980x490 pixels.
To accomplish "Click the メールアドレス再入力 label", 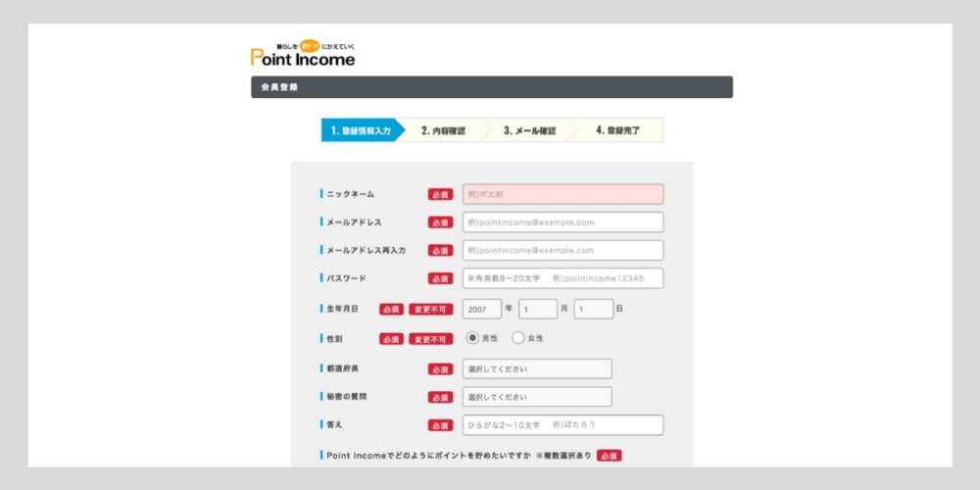I will [x=366, y=250].
